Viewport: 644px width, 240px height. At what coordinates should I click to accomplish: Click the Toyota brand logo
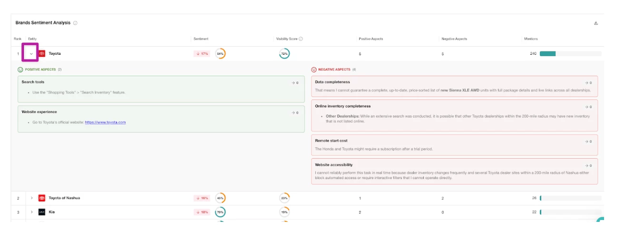[42, 54]
